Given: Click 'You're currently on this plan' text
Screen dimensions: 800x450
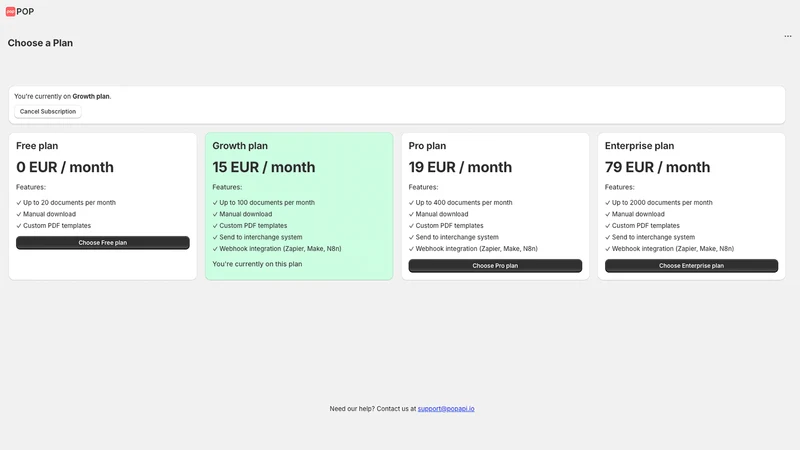Looking at the screenshot, I should 257,264.
